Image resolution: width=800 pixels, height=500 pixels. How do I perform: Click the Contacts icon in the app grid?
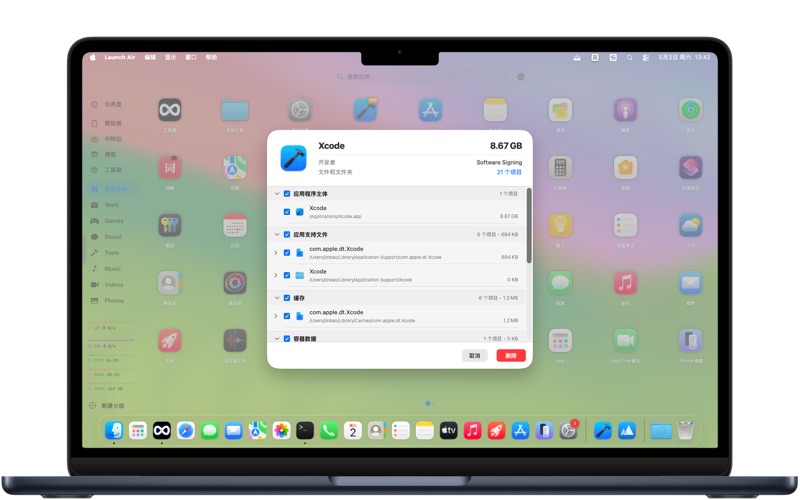coord(170,283)
